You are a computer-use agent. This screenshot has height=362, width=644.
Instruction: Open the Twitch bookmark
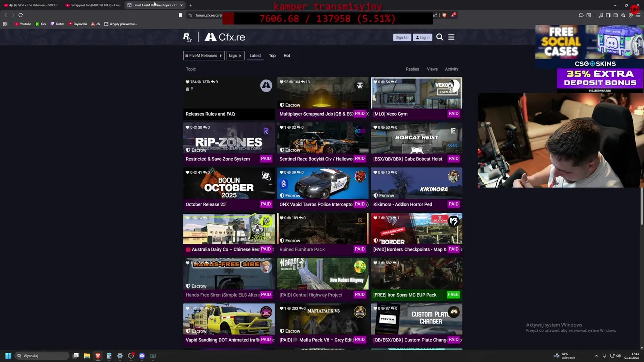point(57,24)
